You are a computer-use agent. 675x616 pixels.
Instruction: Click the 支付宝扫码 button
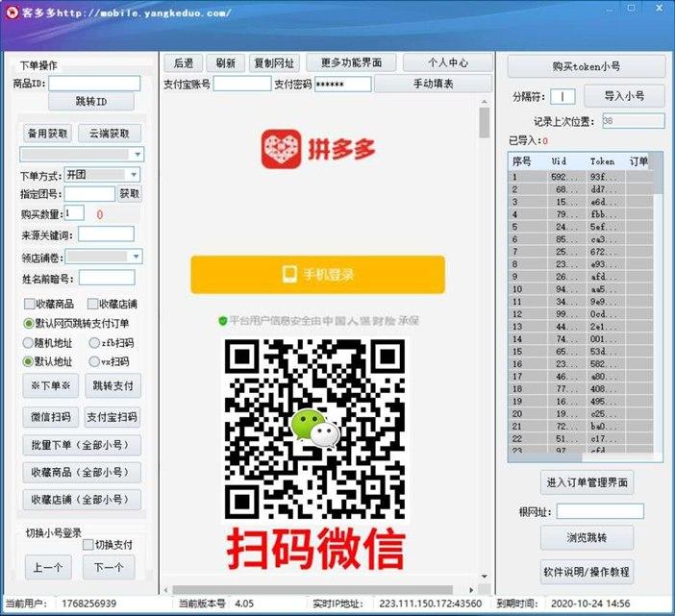[112, 417]
